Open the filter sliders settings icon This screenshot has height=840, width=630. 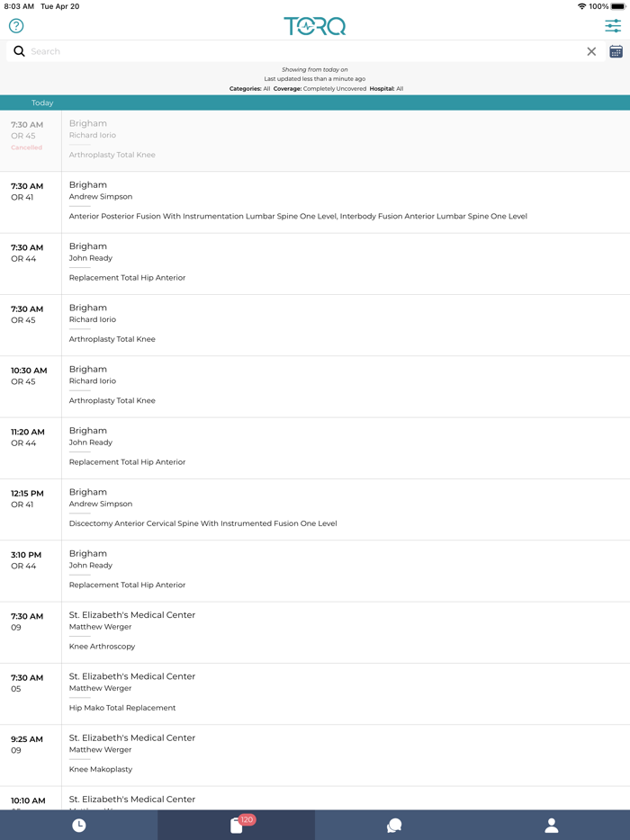click(613, 26)
